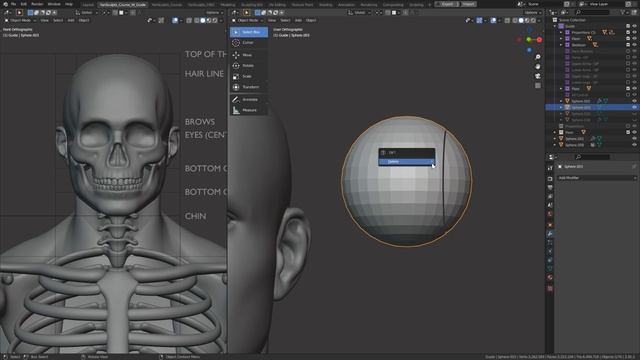Collapse the Guide collection in outliner
This screenshot has height=360, width=640.
point(555,26)
